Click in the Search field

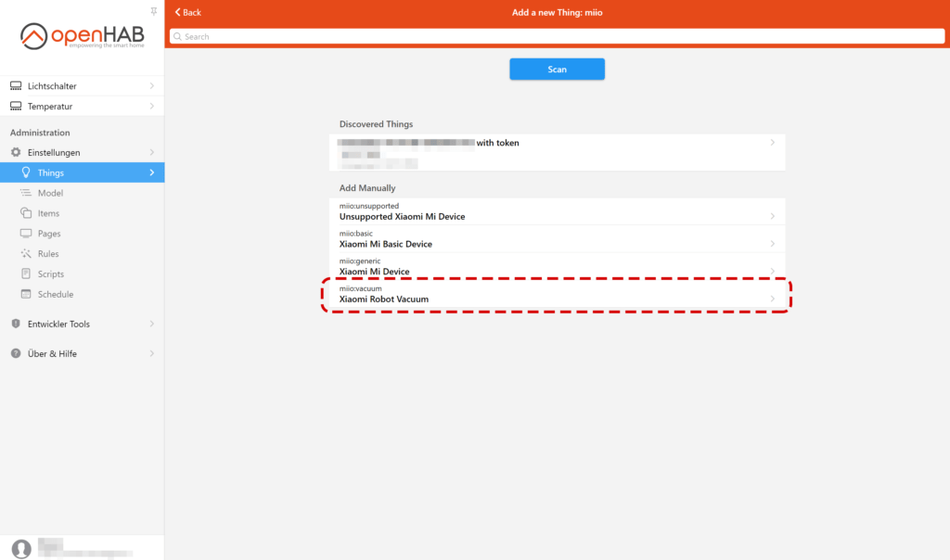point(557,36)
